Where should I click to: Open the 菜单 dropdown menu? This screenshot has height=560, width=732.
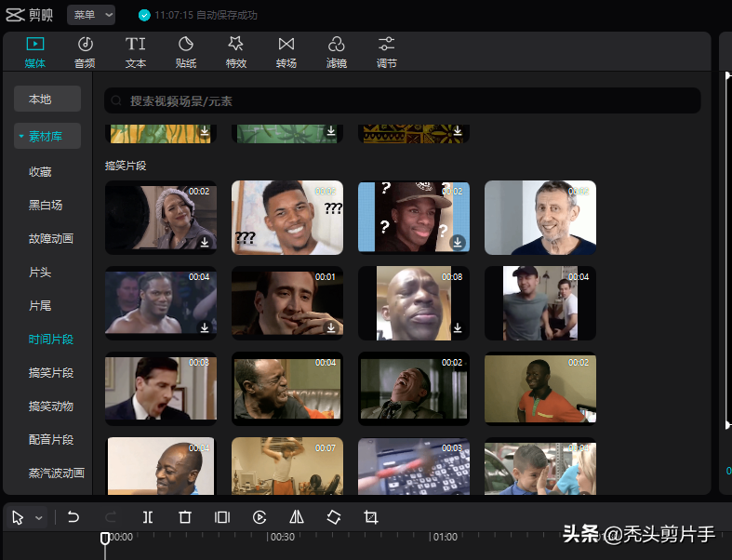click(91, 15)
